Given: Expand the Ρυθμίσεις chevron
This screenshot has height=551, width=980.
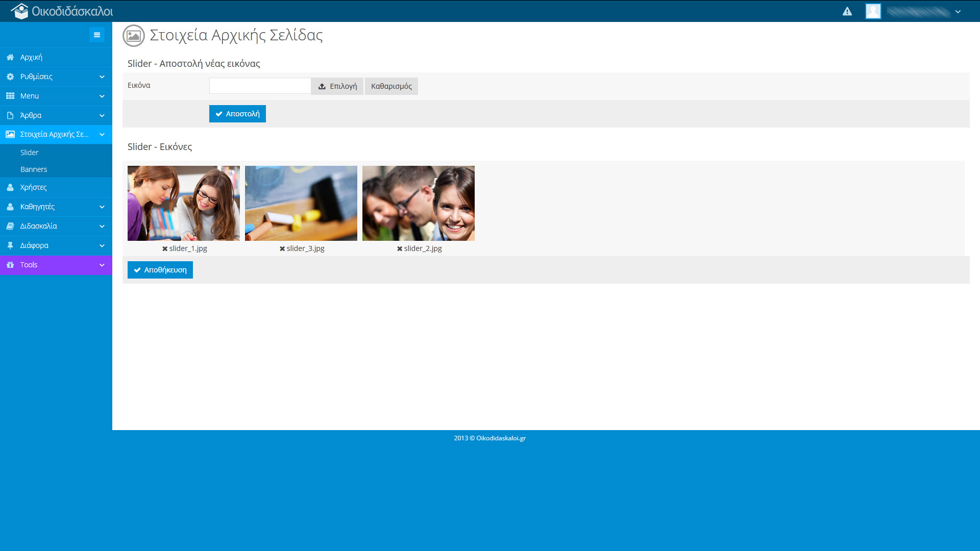Looking at the screenshot, I should click(x=102, y=77).
